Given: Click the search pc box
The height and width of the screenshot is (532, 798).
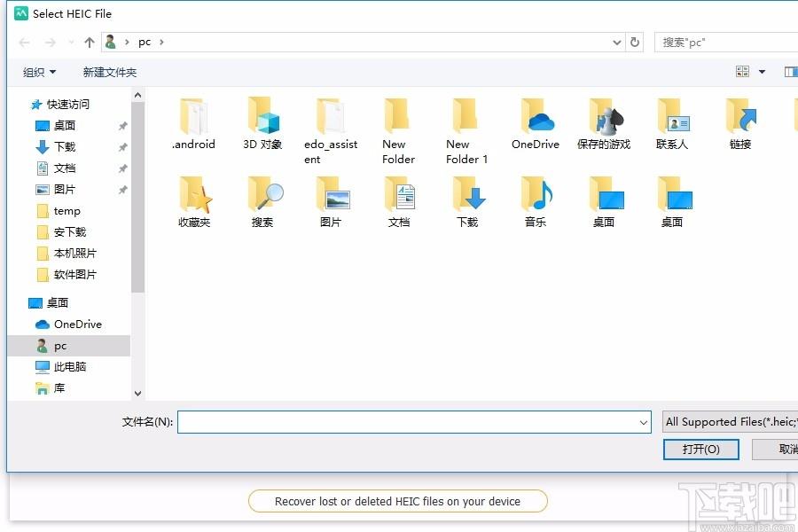Looking at the screenshot, I should point(728,43).
